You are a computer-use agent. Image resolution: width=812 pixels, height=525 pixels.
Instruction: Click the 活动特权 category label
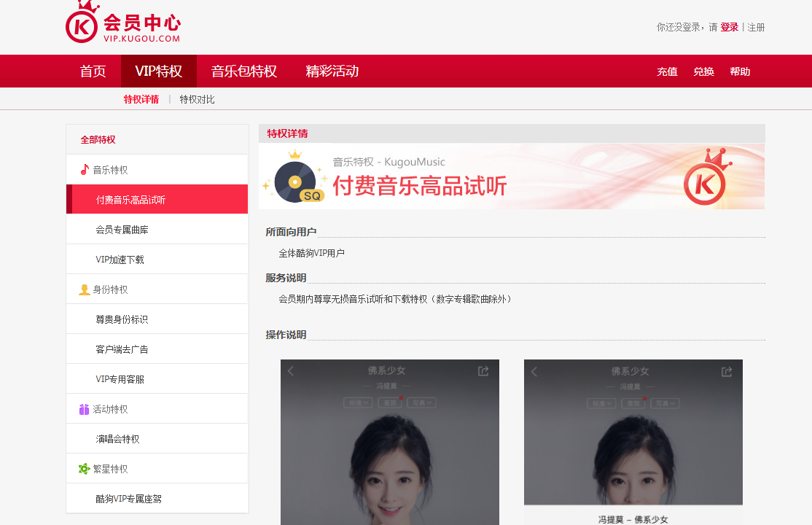coord(110,410)
